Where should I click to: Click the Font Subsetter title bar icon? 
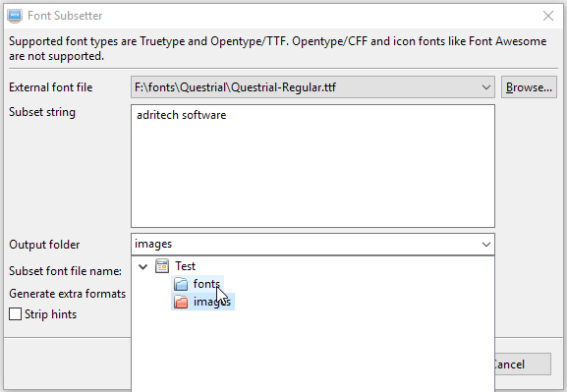[x=15, y=16]
